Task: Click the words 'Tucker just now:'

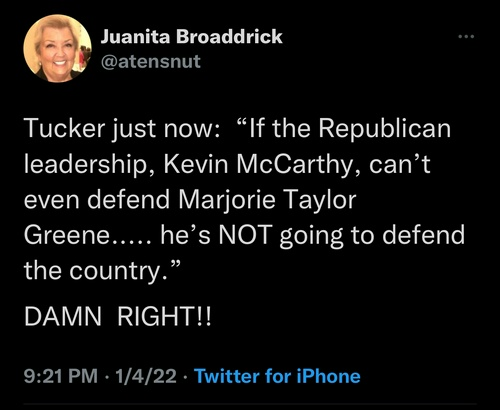Action: pos(122,129)
